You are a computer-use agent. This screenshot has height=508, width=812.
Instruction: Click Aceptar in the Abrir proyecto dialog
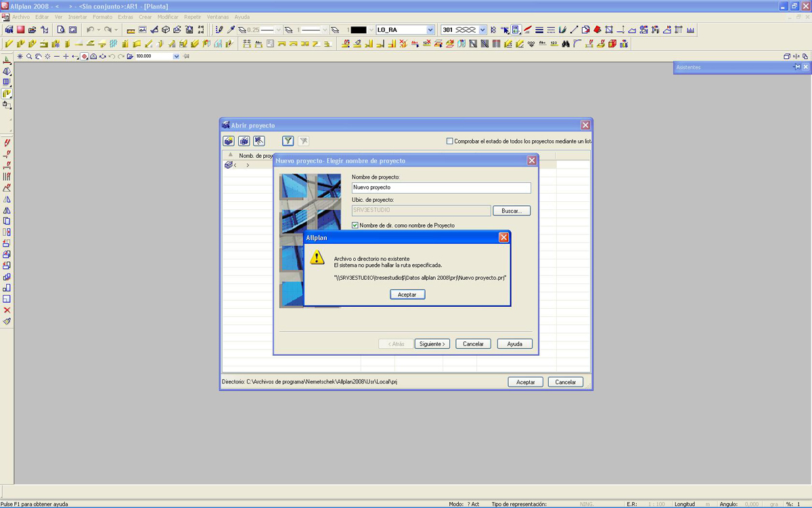click(x=526, y=382)
